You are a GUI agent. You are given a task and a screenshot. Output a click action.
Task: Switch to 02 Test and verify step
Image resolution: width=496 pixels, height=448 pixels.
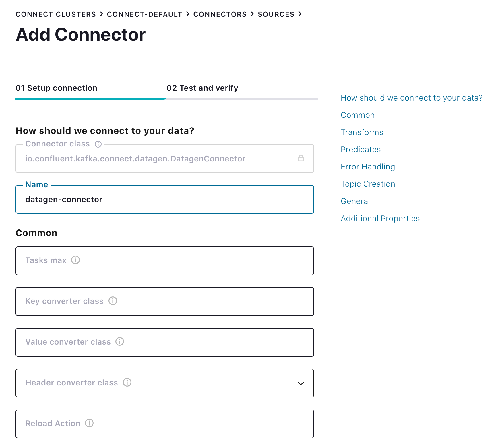(x=202, y=88)
